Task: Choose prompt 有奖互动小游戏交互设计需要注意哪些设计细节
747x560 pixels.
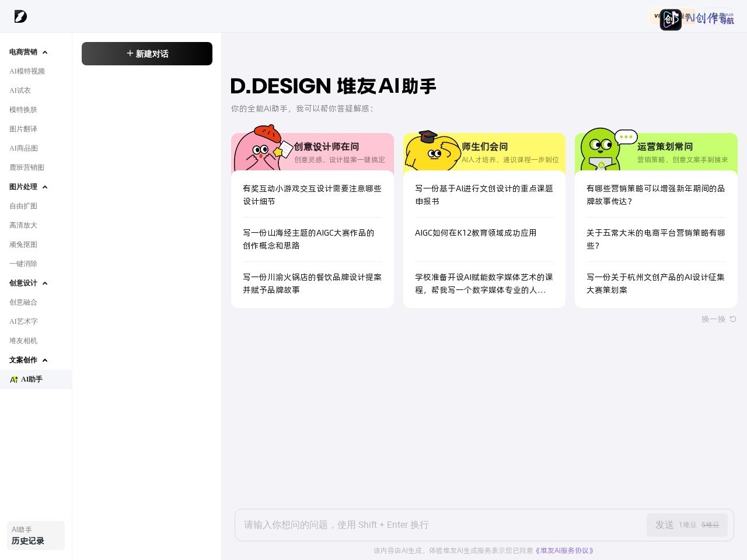Action: click(x=312, y=195)
